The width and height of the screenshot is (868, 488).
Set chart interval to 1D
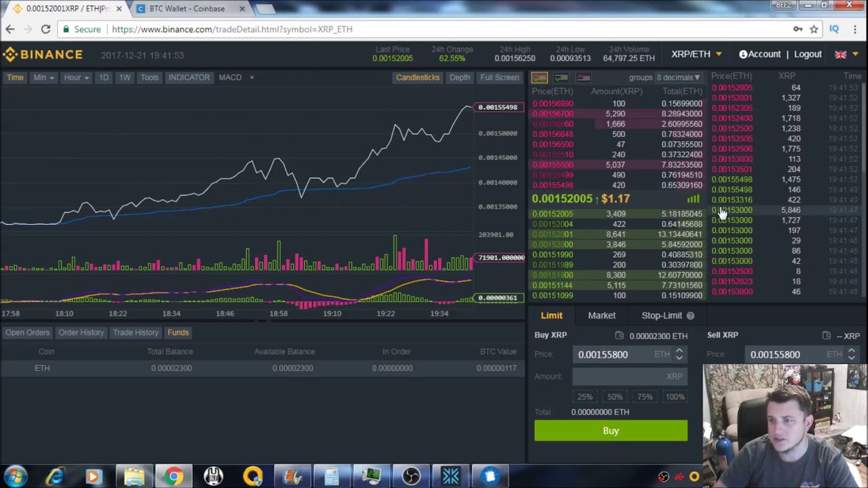pos(104,77)
